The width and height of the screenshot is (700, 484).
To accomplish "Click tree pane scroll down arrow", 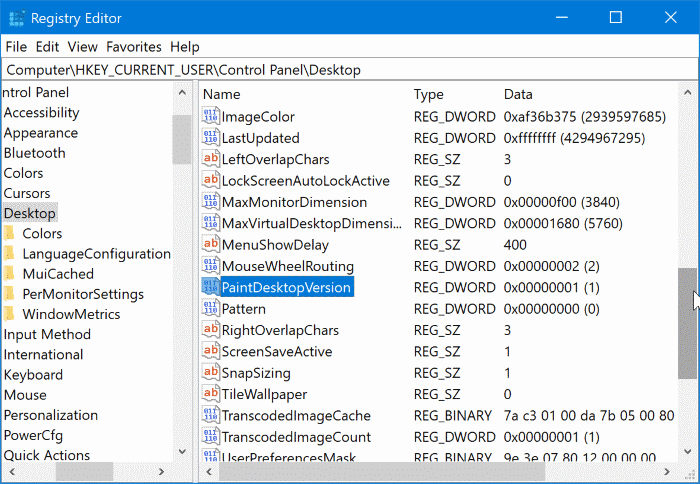I will point(182,451).
